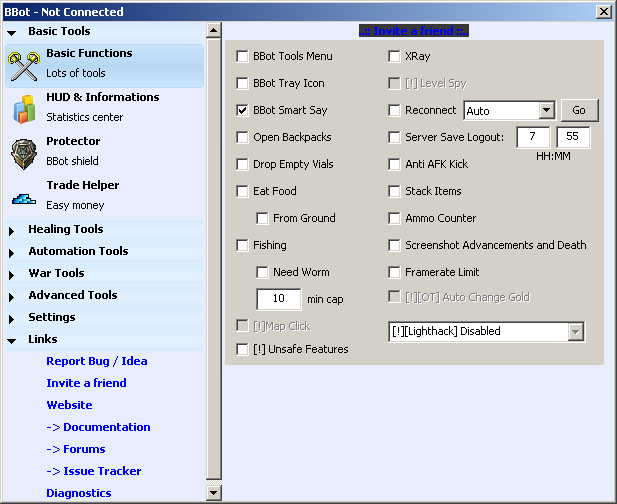This screenshot has width=617, height=504.
Task: Open the Lighthack Disabled dropdown
Action: click(575, 331)
